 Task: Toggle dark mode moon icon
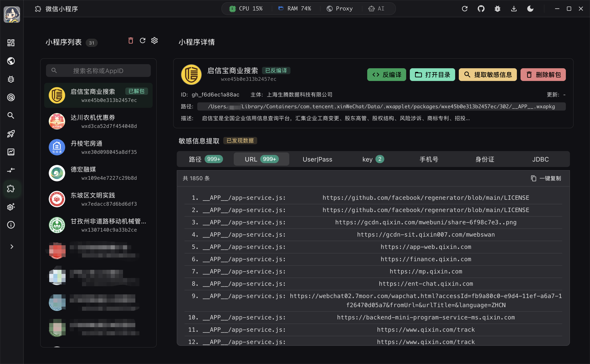point(530,9)
